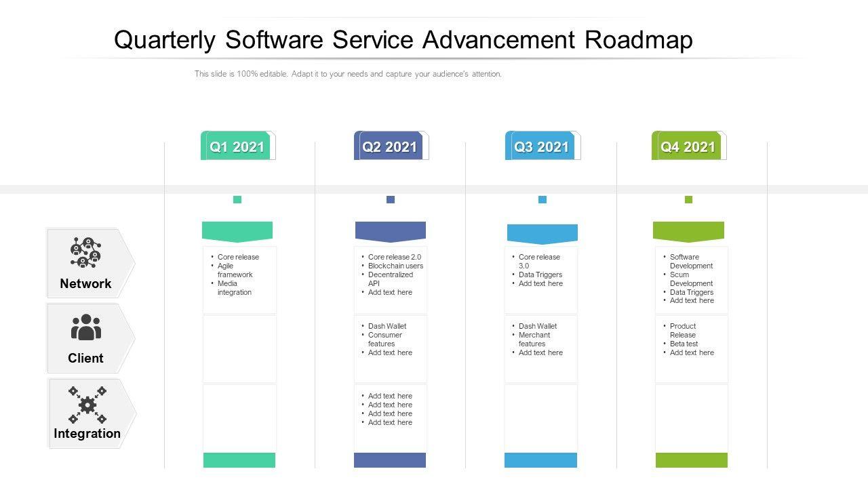Click the blue footer bar of Q3 column
Image resolution: width=868 pixels, height=488 pixels.
pyautogui.click(x=540, y=460)
